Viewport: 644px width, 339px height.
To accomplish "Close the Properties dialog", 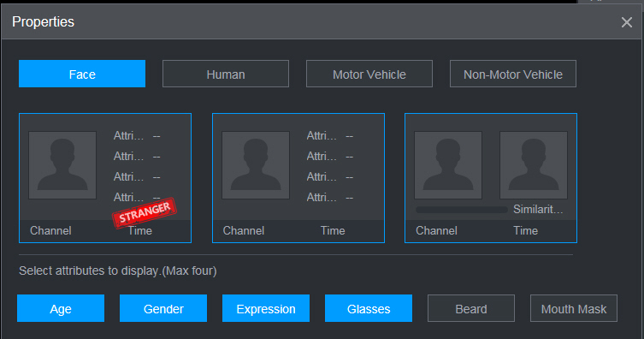I will 627,22.
